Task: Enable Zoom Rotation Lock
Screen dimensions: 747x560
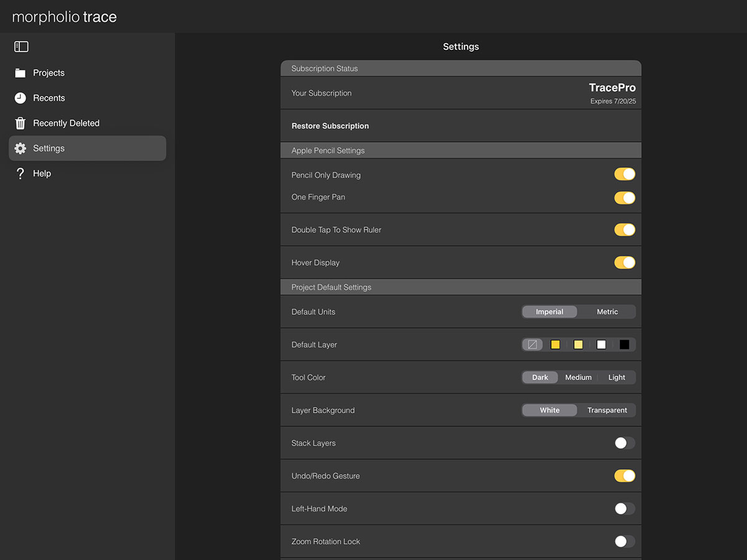Action: tap(624, 541)
